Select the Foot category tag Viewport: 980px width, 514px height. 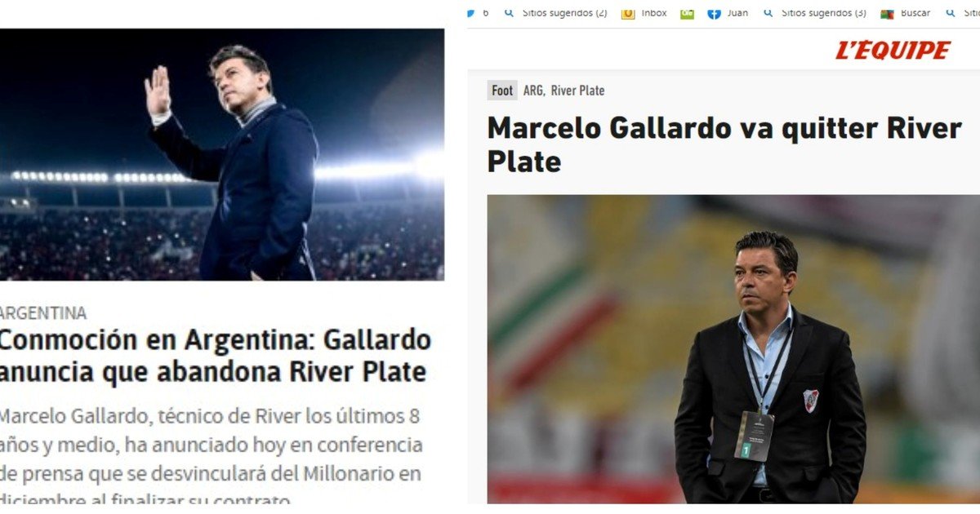(502, 91)
